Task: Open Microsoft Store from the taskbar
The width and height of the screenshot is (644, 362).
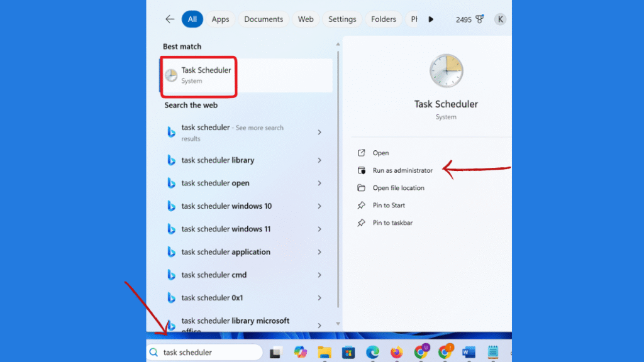Action: [x=348, y=352]
